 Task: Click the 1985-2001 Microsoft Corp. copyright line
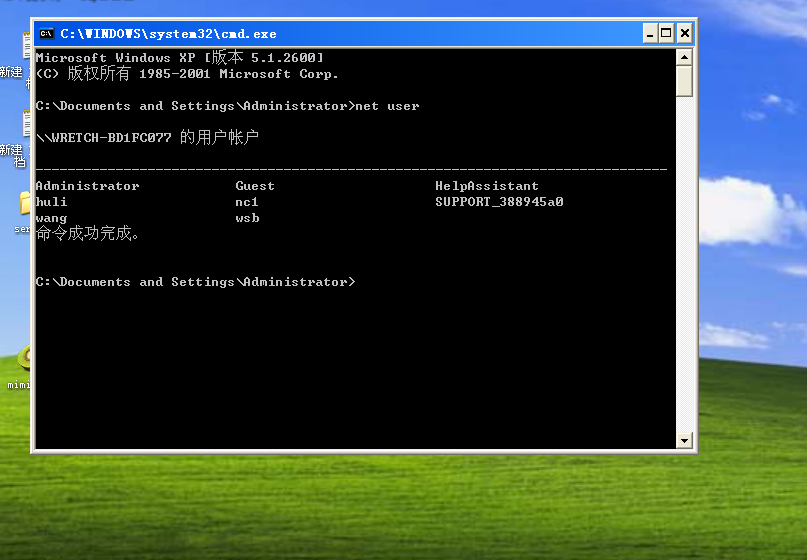tap(187, 74)
